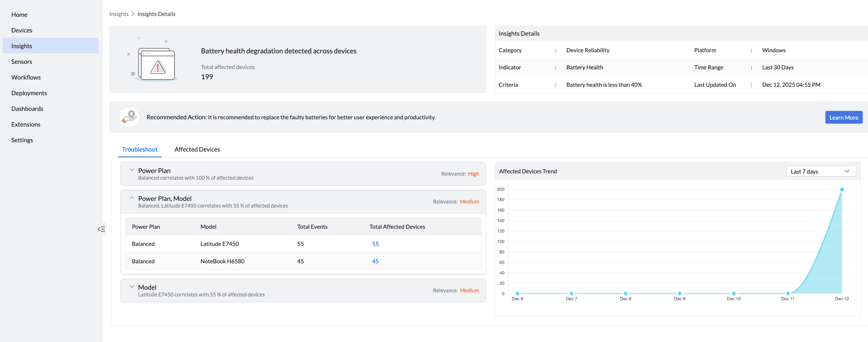
Task: Switch to the Affected Devices tab
Action: coord(197,149)
